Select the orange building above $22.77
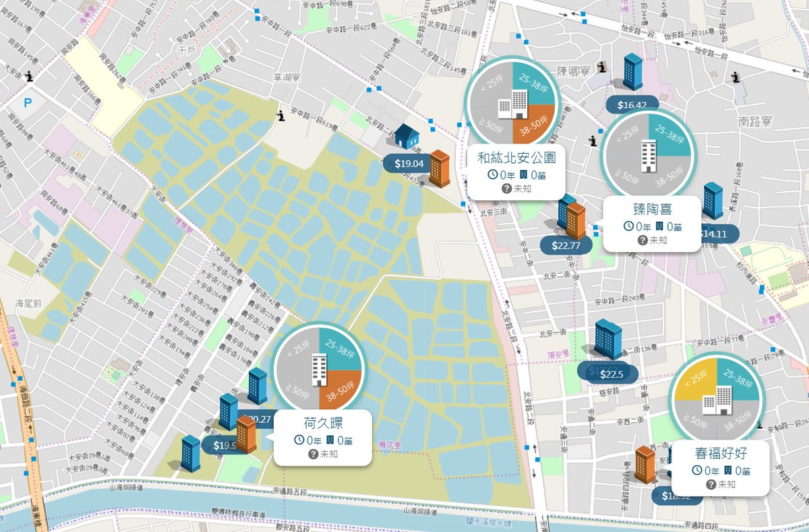This screenshot has height=532, width=809. click(x=576, y=221)
